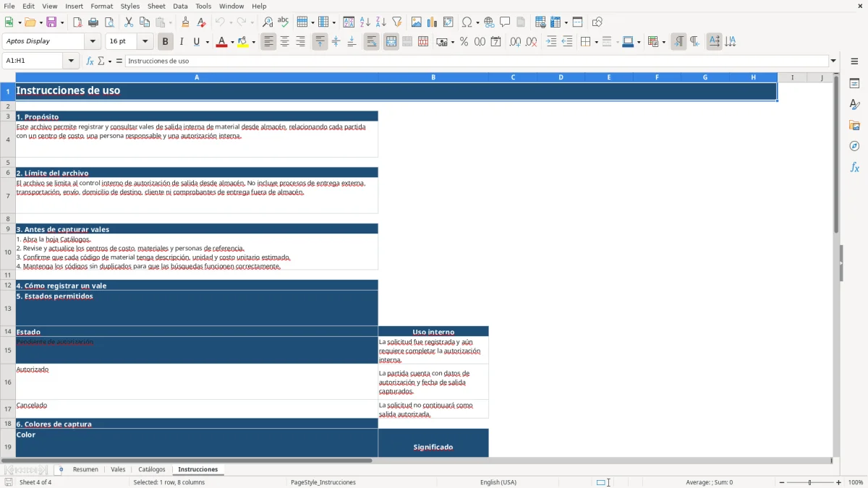Insert a chart

pyautogui.click(x=433, y=22)
